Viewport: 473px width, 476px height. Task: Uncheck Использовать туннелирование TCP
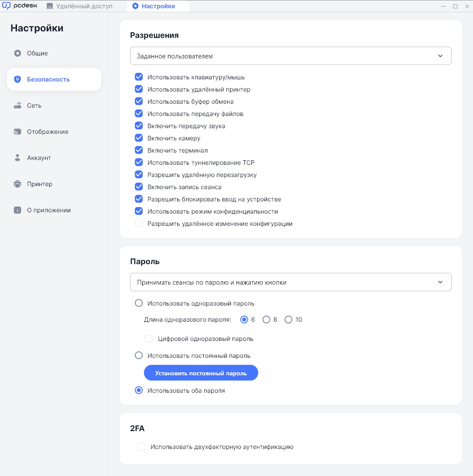point(139,163)
